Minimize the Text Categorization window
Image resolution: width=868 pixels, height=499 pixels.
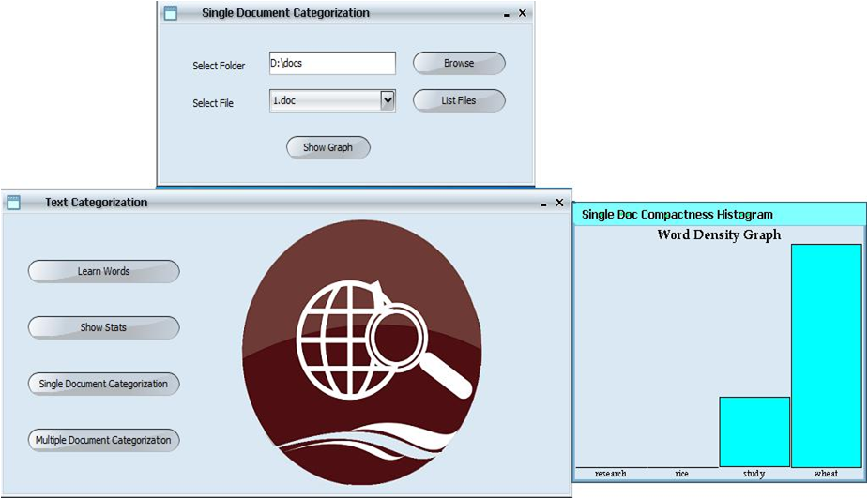544,204
